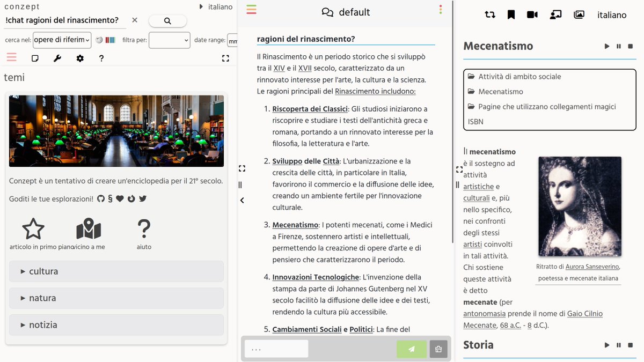Open the "Riscoperta dei Classici" link

click(310, 109)
